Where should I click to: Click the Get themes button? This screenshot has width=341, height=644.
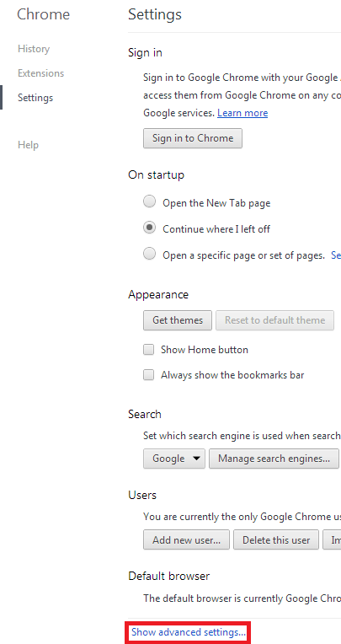coord(178,320)
